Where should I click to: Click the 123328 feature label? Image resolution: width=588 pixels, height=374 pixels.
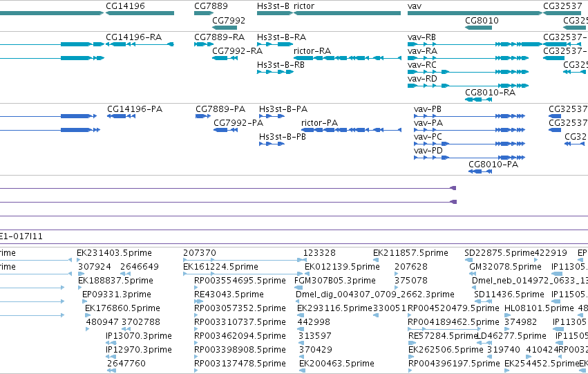(x=319, y=253)
